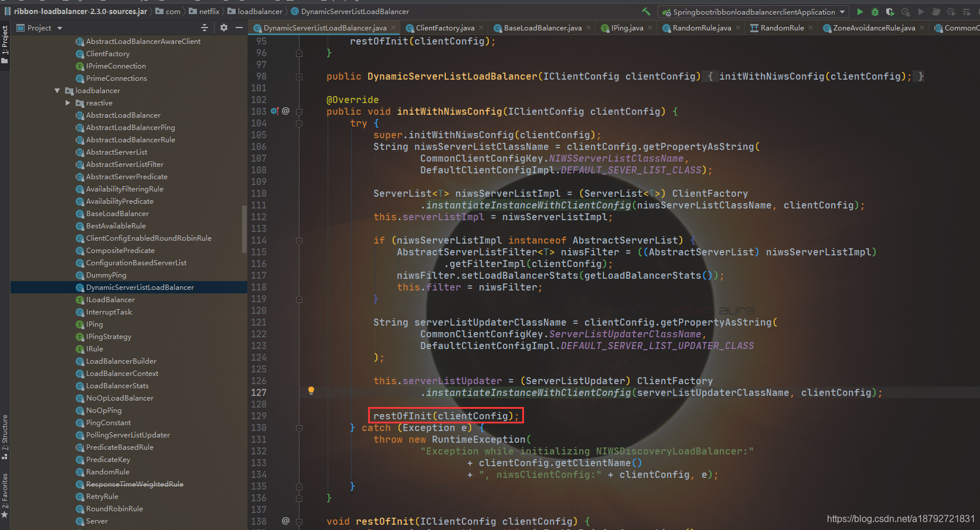980x530 pixels.
Task: Collapse all in Project panel
Action: coord(205,28)
